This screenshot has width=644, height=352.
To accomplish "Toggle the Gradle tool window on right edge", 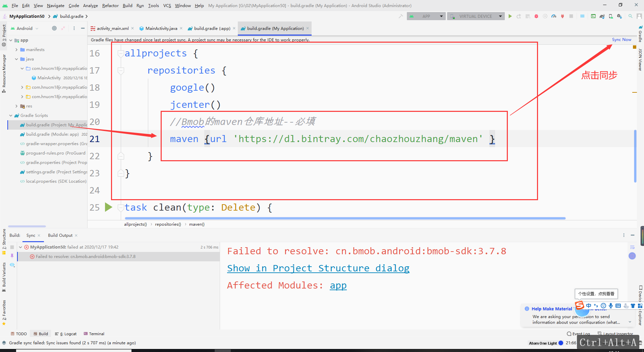I will coord(640,34).
